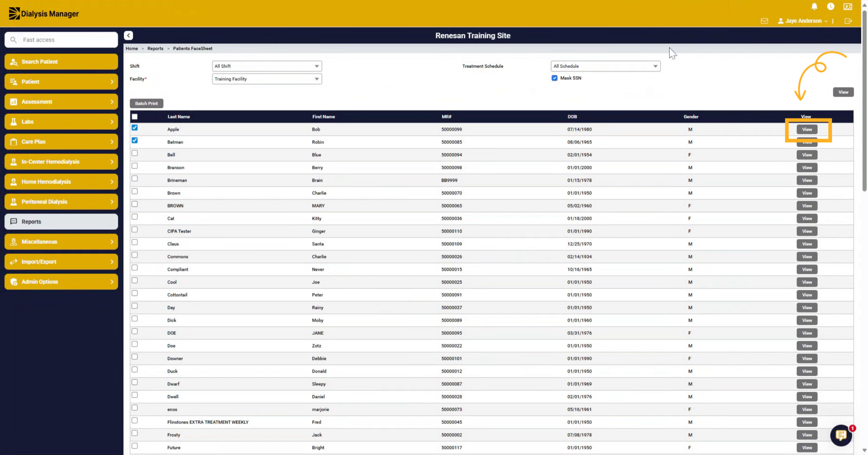Click the Batch Print button
The height and width of the screenshot is (455, 868).
click(146, 104)
